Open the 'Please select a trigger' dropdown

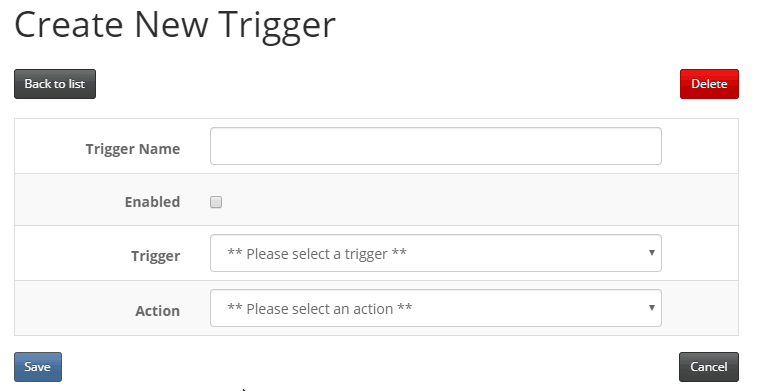pos(436,253)
